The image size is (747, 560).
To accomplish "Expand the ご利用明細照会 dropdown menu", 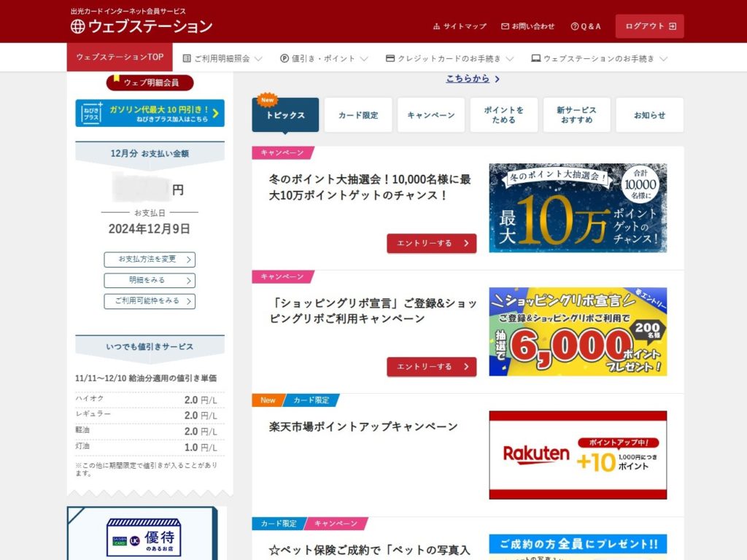I will [x=222, y=58].
